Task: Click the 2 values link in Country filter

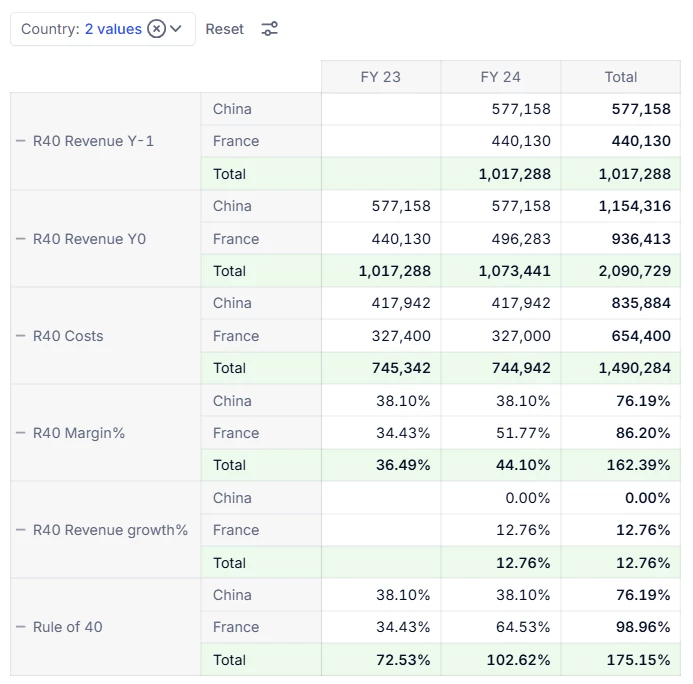Action: coord(113,29)
